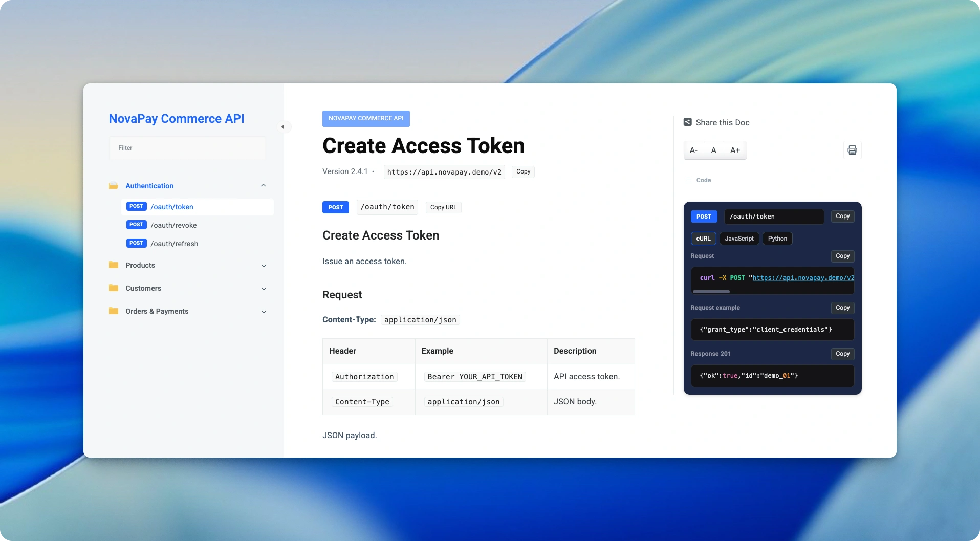Click the Orders & Payments folder icon
This screenshot has width=980, height=541.
[x=114, y=311]
